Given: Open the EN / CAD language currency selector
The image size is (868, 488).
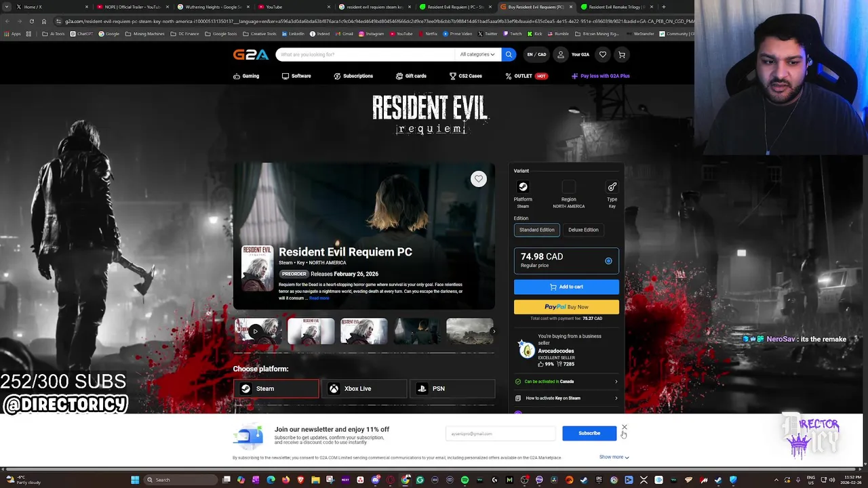Looking at the screenshot, I should pos(536,54).
